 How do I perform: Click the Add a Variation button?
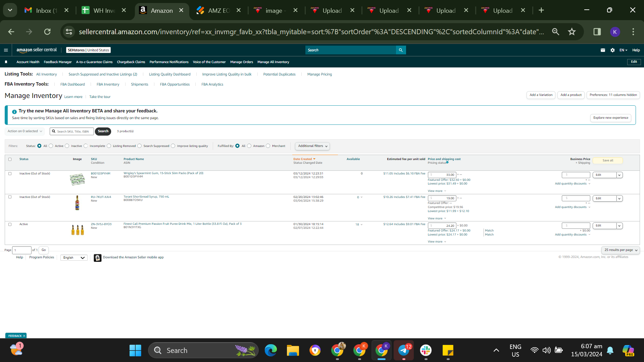(541, 95)
